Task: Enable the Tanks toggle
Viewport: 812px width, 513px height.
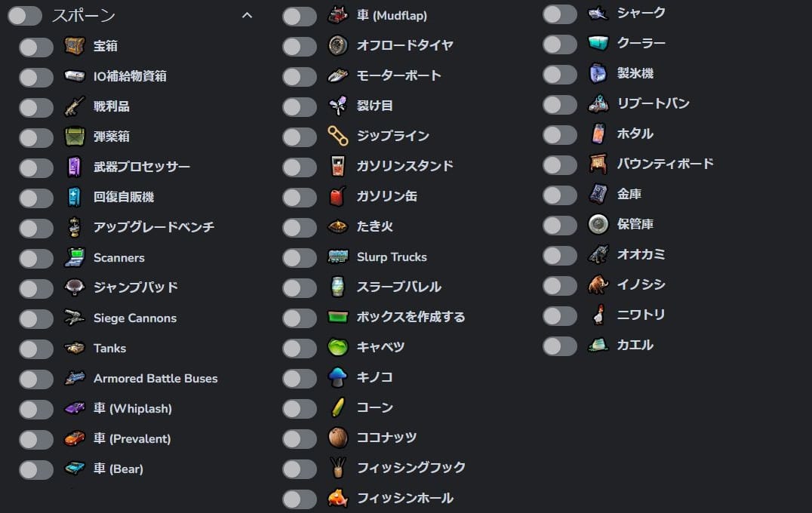Action: point(36,349)
